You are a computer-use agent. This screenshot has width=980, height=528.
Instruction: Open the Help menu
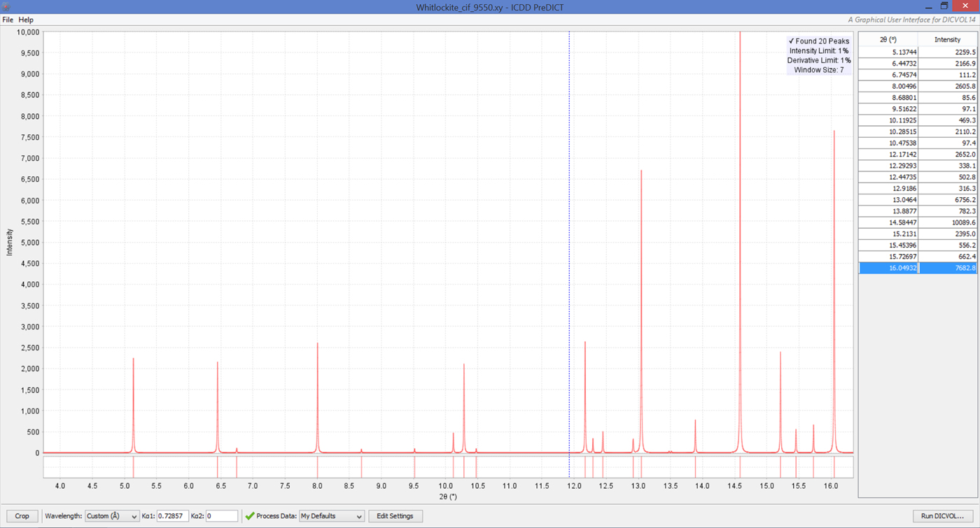[x=26, y=20]
